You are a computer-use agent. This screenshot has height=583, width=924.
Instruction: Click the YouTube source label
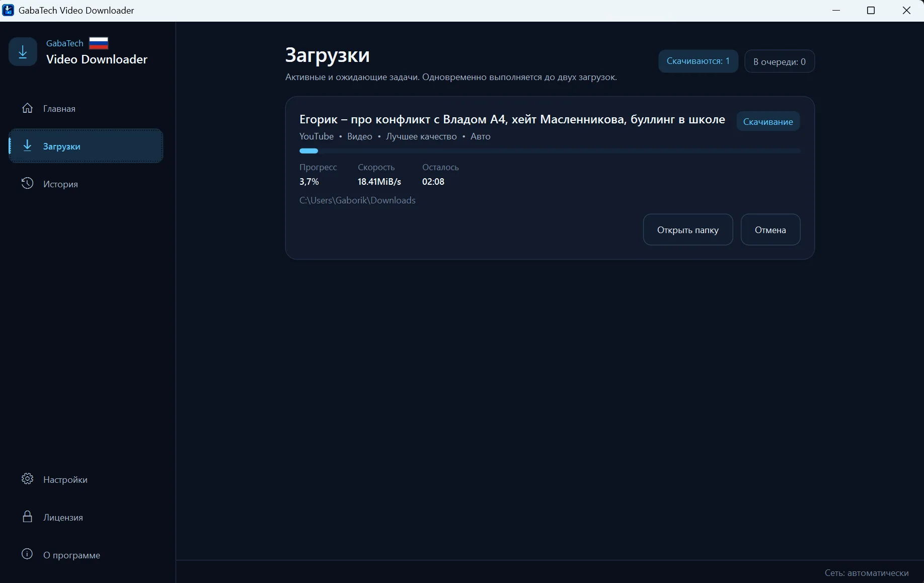coord(317,136)
